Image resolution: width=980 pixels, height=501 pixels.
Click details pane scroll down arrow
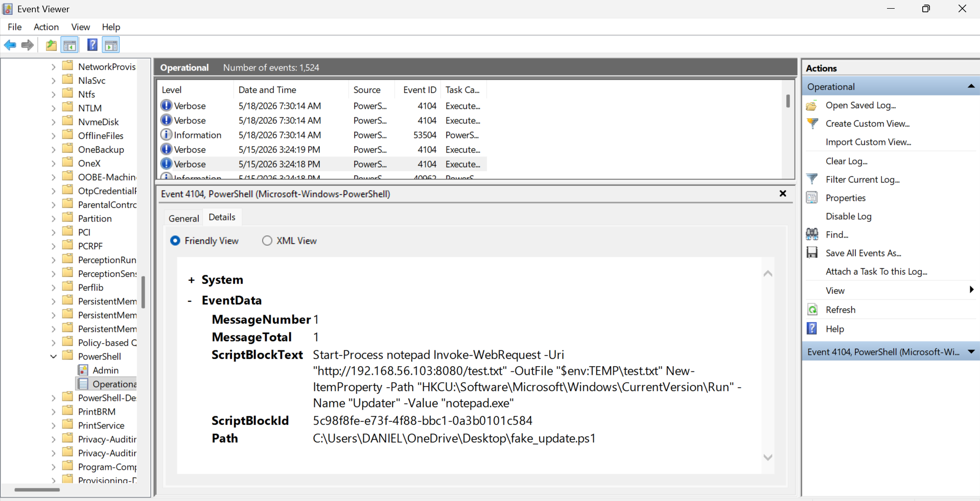click(767, 457)
